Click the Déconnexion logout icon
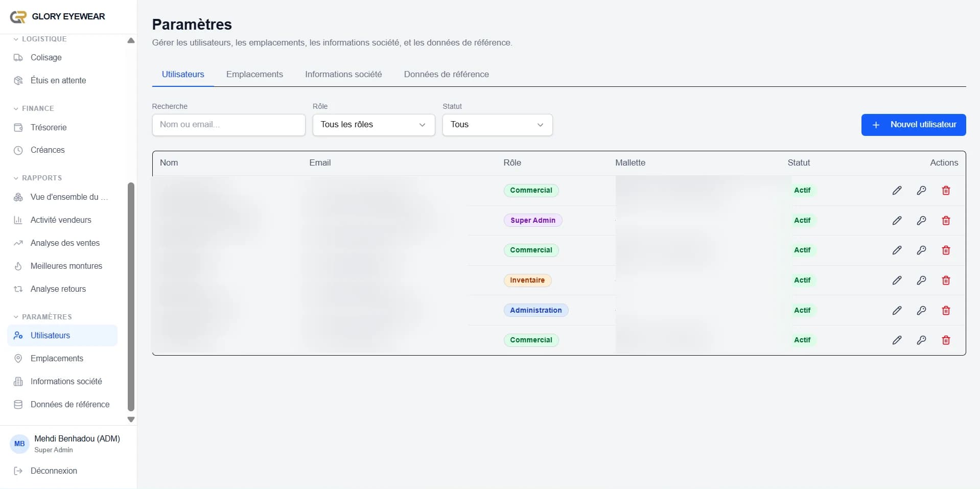This screenshot has width=980, height=489. coord(18,471)
